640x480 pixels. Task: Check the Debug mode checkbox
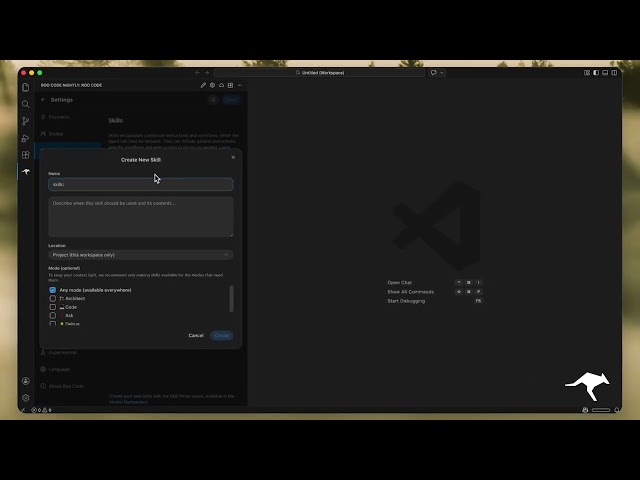(53, 323)
